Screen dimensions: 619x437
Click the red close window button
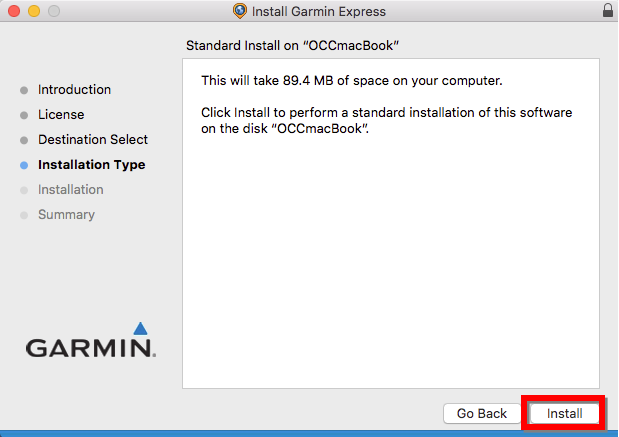13,12
